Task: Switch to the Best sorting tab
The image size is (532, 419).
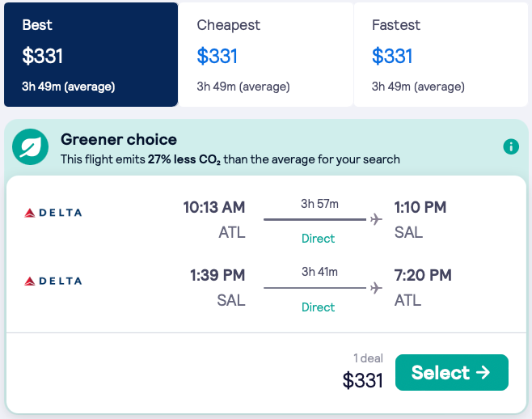Action: point(91,54)
